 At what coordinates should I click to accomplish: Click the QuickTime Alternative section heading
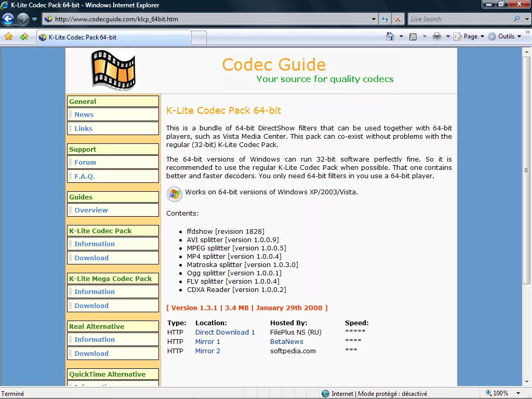[113, 374]
